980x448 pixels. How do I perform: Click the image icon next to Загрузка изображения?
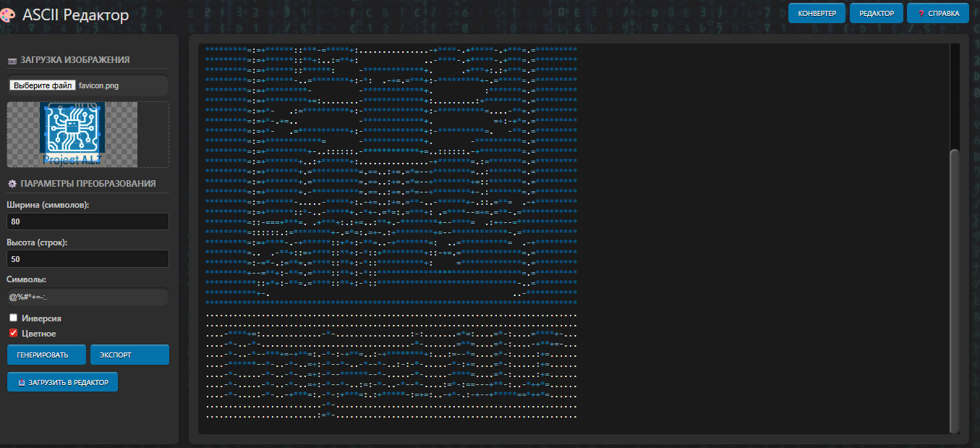click(x=12, y=60)
